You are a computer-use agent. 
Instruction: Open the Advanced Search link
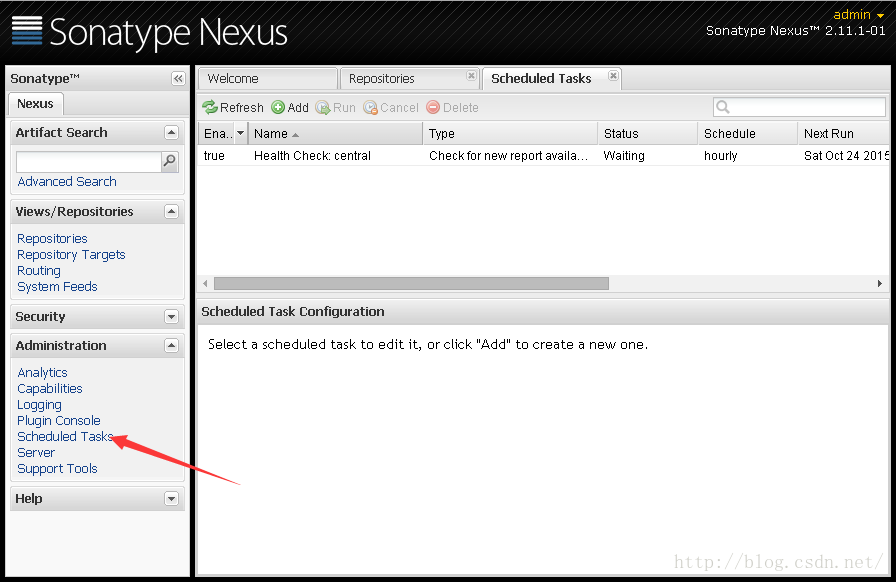[x=67, y=181]
